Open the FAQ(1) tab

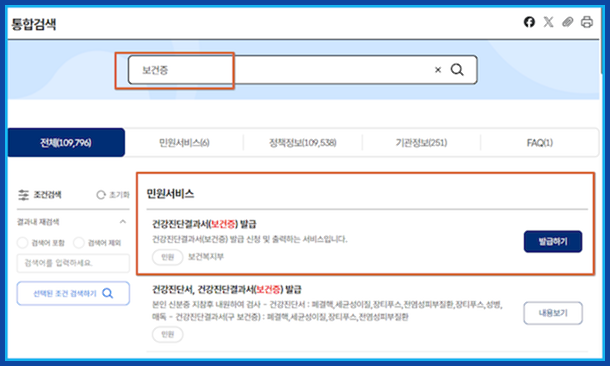pyautogui.click(x=540, y=143)
